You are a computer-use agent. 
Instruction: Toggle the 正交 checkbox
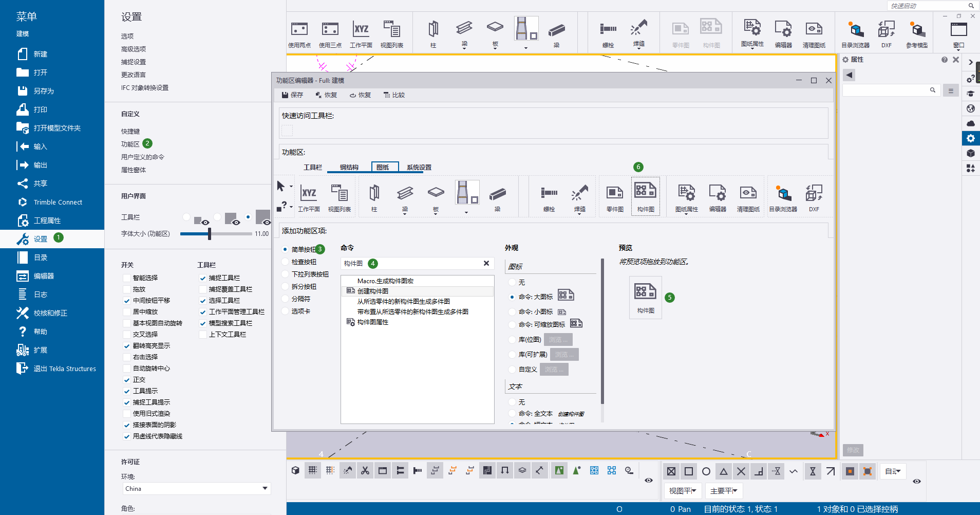coord(127,380)
